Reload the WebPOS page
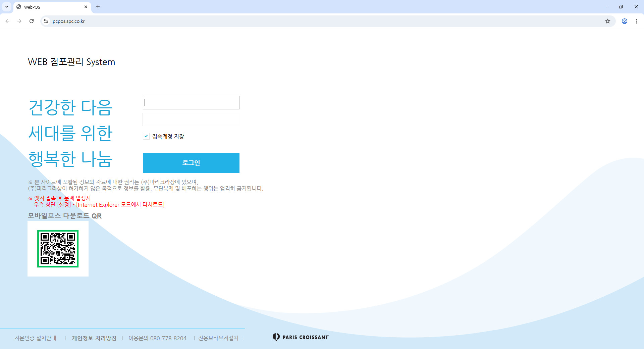Image resolution: width=644 pixels, height=349 pixels. pyautogui.click(x=32, y=21)
